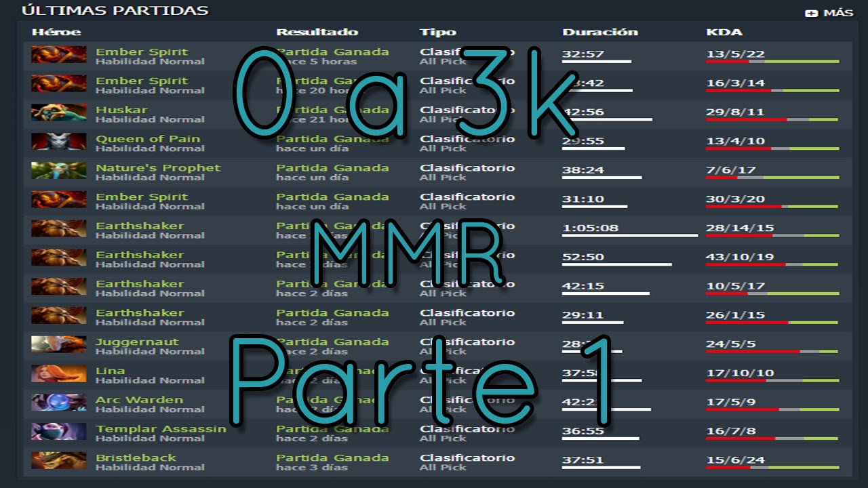Open Partida Ganada result in 29:11 Earthshaker row

click(332, 313)
